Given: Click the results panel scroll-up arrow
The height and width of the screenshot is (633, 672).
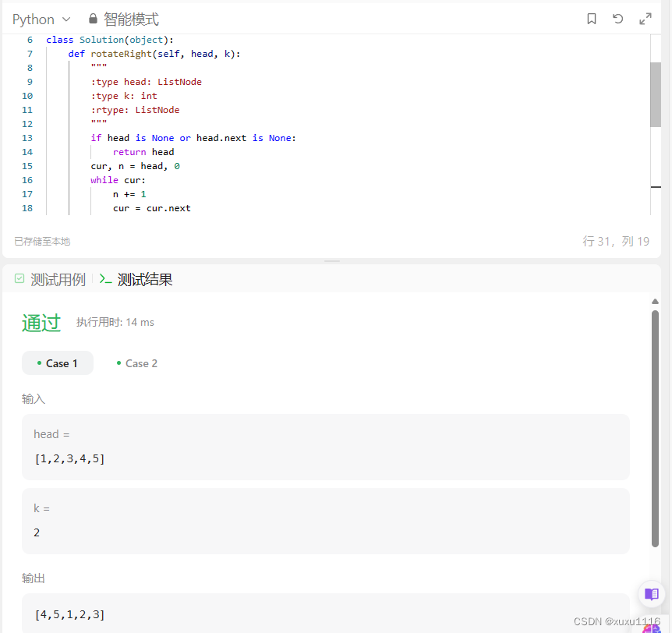Looking at the screenshot, I should point(655,301).
